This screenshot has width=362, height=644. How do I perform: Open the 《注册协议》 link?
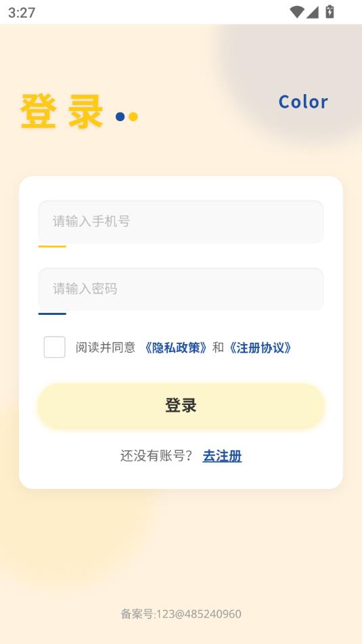pyautogui.click(x=260, y=348)
